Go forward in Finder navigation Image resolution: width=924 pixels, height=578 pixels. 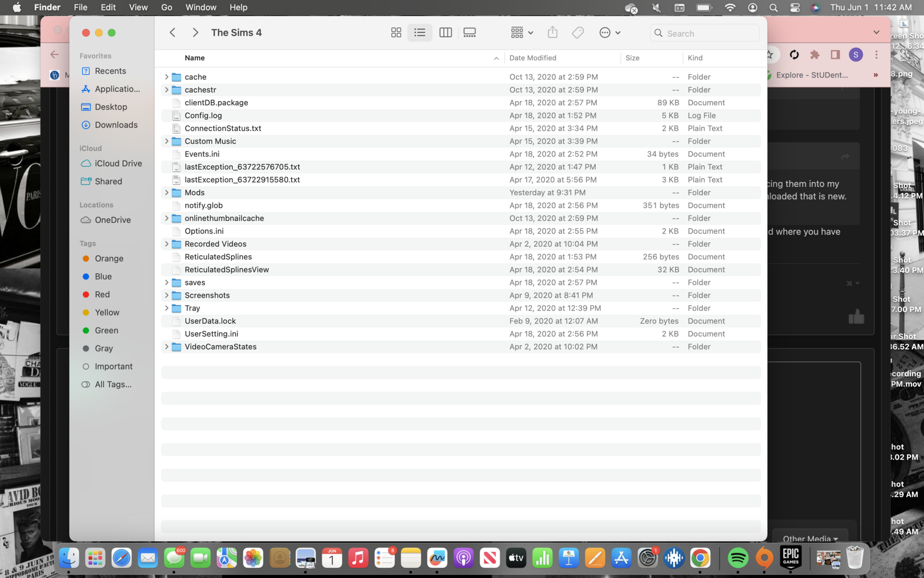[195, 33]
